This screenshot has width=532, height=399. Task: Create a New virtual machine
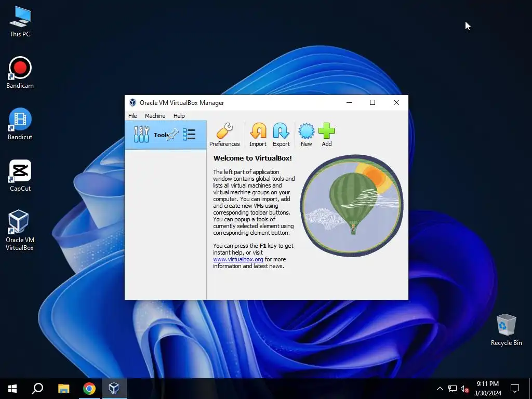[306, 135]
